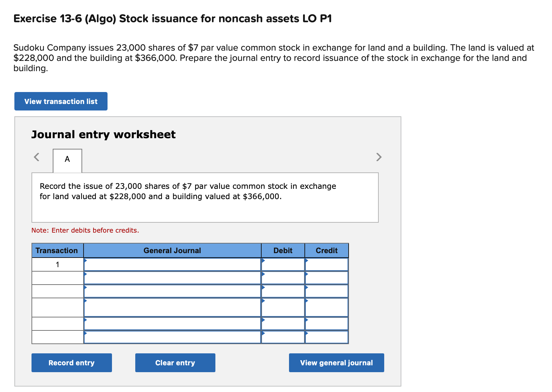Open the View general journal page
552x392 pixels.
coord(336,363)
